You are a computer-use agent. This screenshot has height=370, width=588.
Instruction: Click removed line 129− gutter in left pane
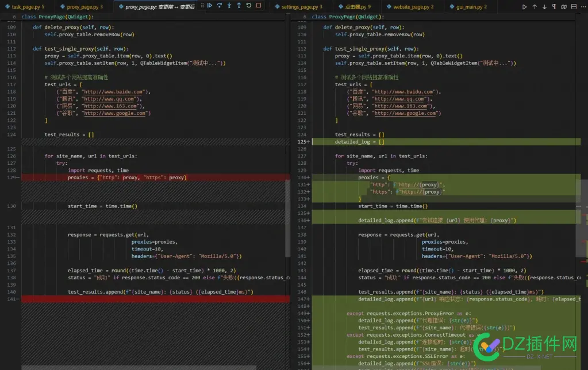point(13,178)
